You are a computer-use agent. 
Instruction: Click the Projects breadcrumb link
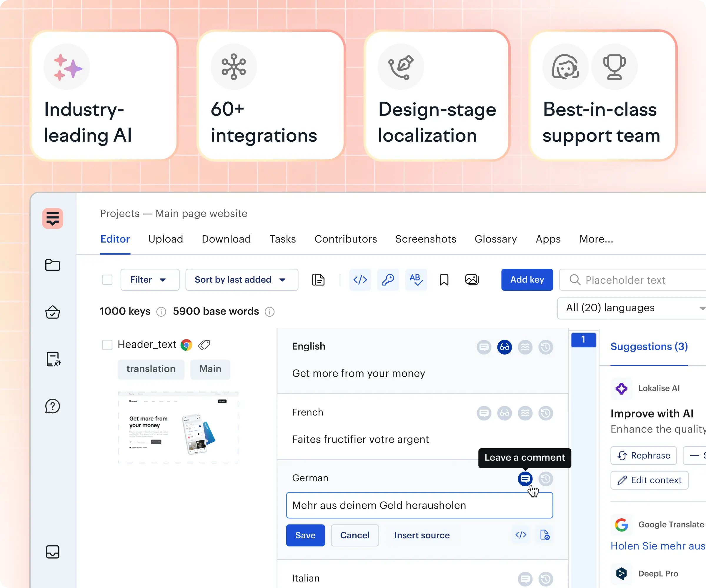[120, 213]
